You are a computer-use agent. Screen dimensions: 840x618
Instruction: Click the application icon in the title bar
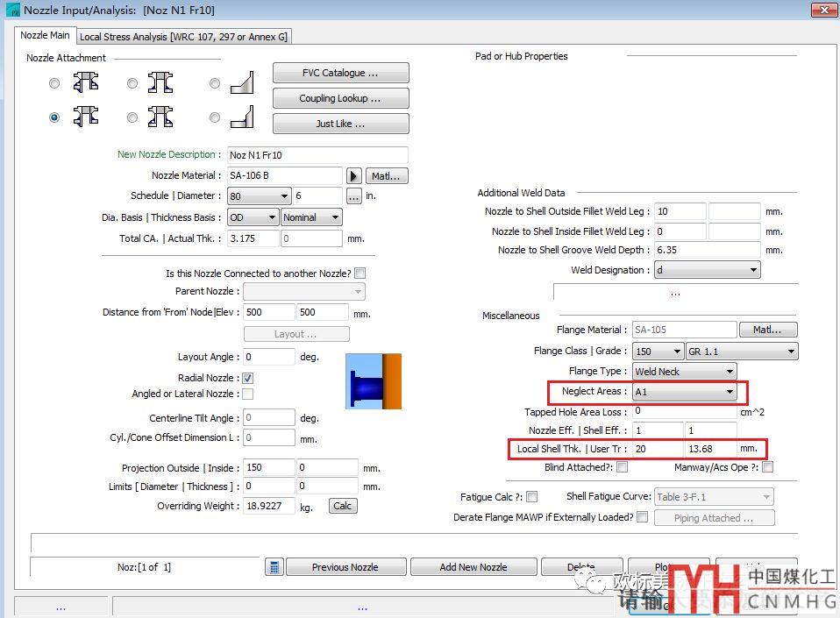12,11
